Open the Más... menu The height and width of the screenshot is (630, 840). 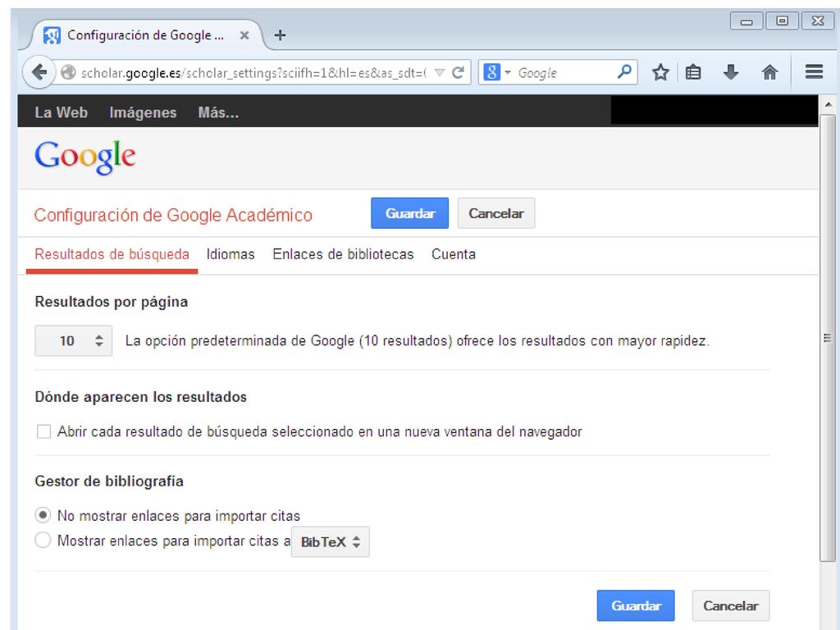(x=218, y=112)
